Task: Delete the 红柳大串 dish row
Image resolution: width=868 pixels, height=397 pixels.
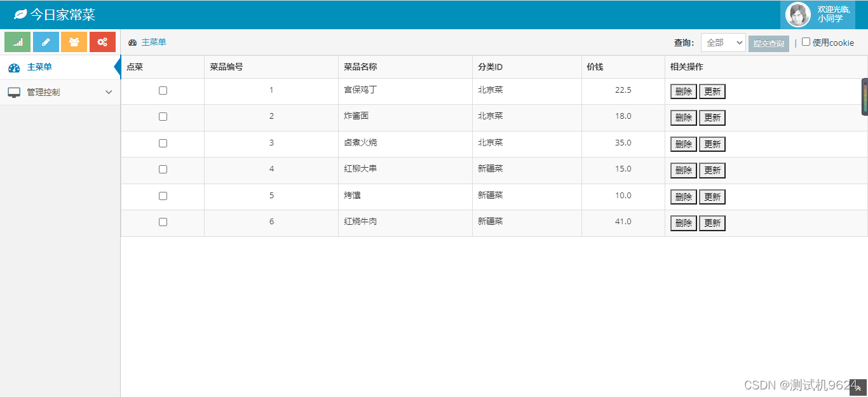Action: (684, 170)
